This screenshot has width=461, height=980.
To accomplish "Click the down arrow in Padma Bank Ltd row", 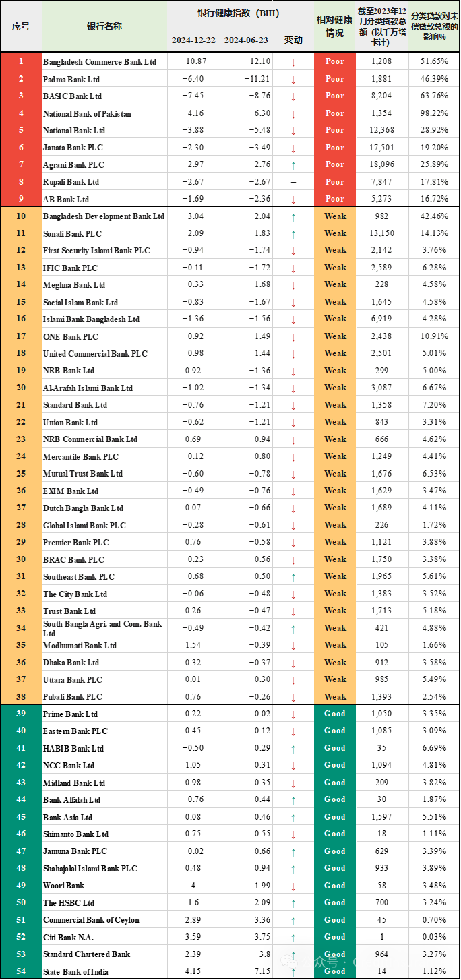I will [x=294, y=80].
